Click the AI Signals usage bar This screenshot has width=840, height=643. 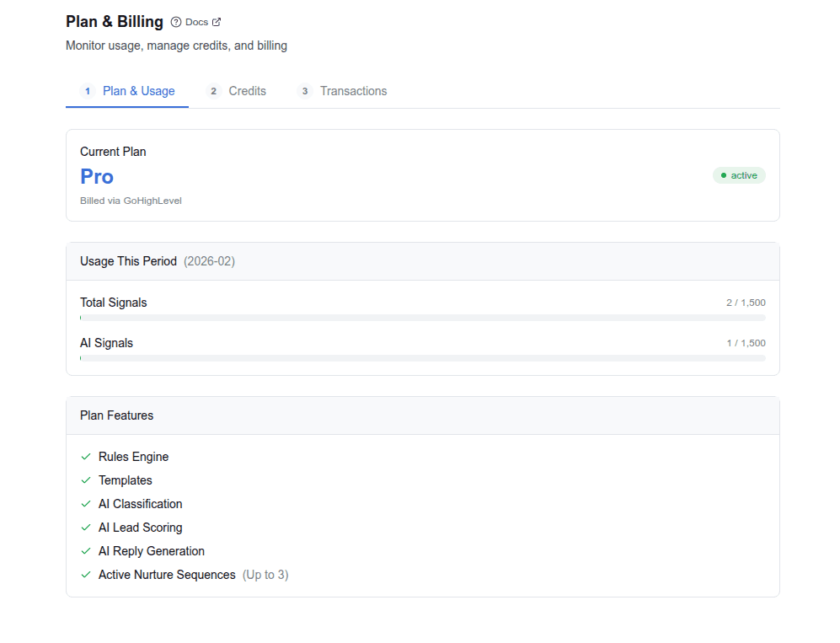pyautogui.click(x=422, y=357)
